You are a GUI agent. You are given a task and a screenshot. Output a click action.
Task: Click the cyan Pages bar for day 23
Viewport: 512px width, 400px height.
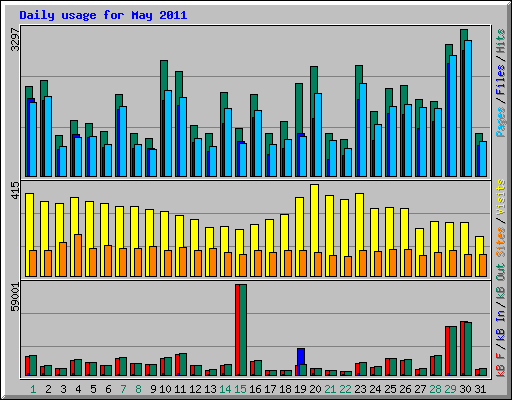tap(363, 130)
